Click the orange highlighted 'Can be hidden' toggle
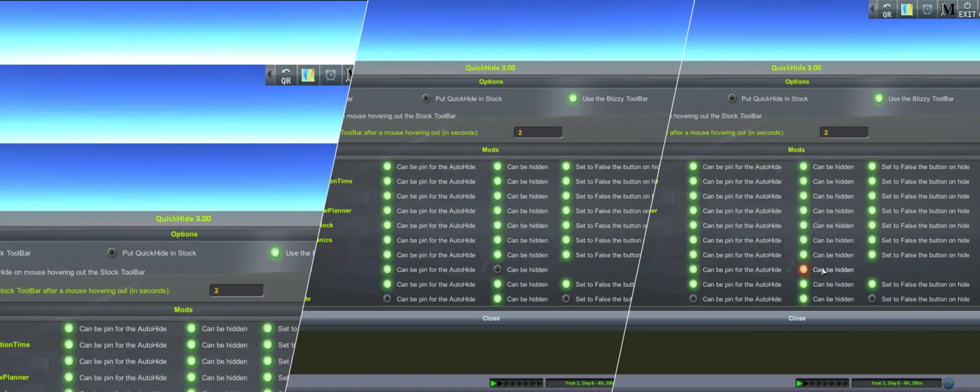980x392 pixels. [x=804, y=269]
